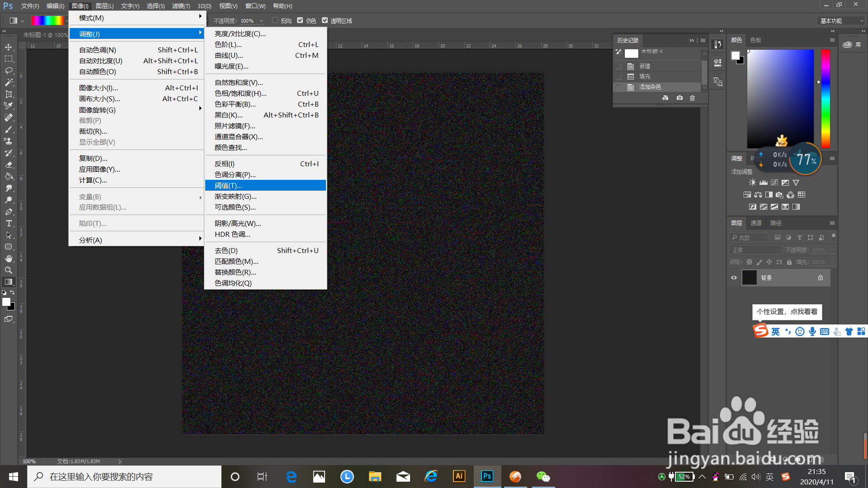
Task: Hide the 背景 layer with eye icon
Action: point(734,278)
